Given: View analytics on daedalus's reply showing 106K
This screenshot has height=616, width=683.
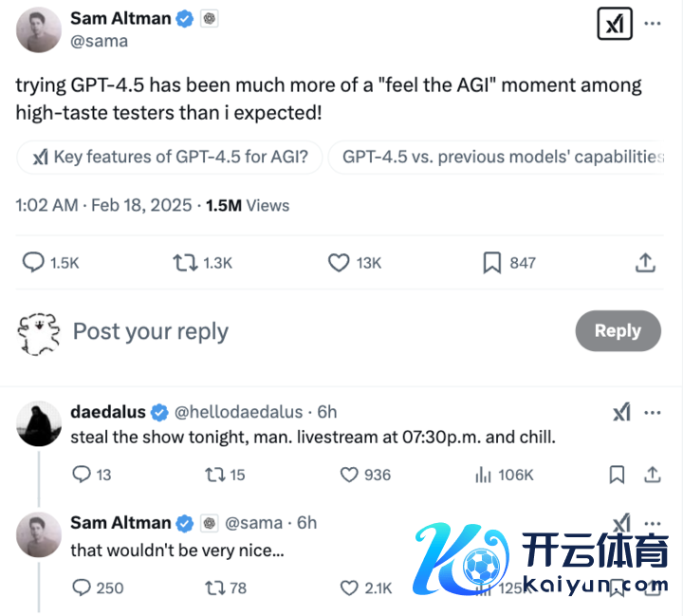Looking at the screenshot, I should coord(482,475).
